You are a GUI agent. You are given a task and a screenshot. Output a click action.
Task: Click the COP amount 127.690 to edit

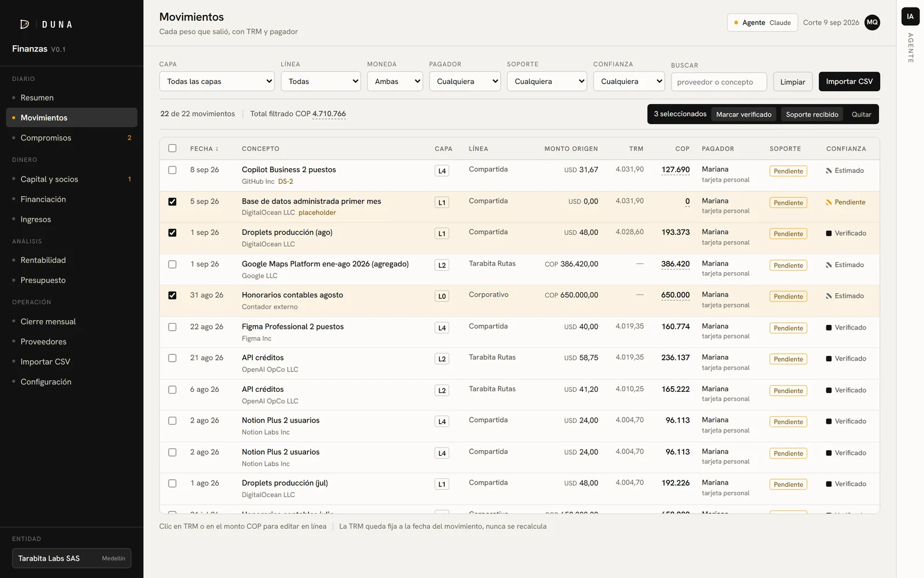point(676,170)
